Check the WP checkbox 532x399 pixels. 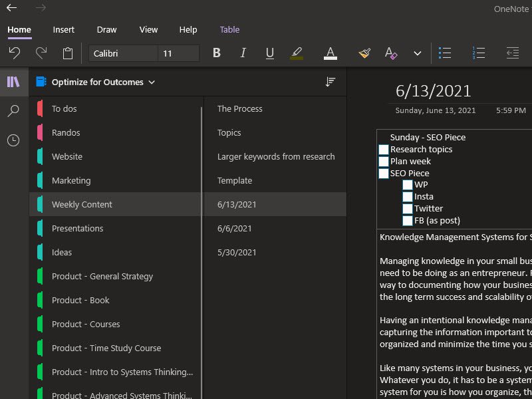(x=408, y=185)
